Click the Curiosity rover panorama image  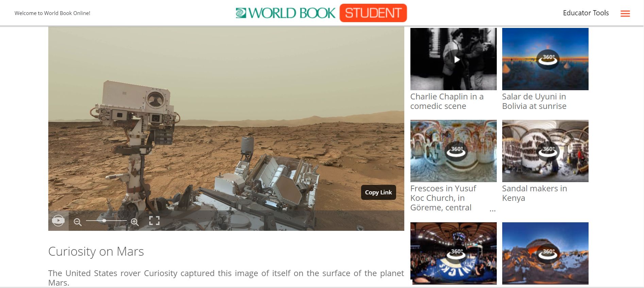click(x=226, y=119)
